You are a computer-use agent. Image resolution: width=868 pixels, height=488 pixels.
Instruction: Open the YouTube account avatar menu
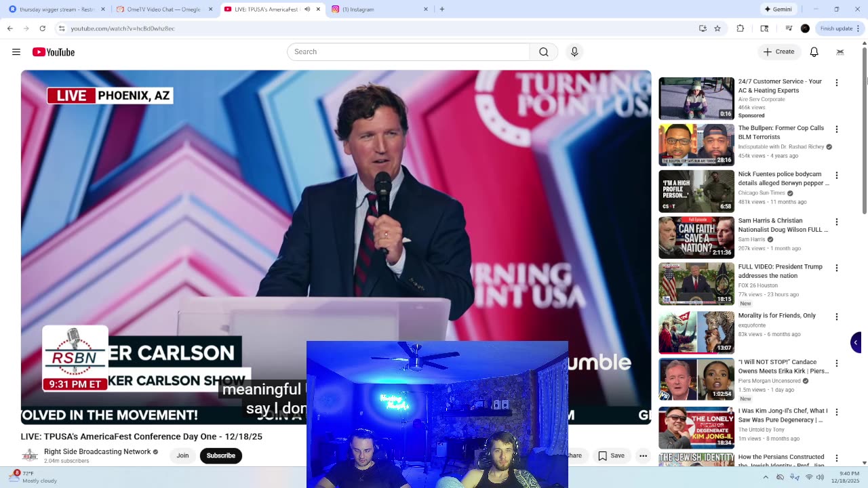[x=840, y=52]
